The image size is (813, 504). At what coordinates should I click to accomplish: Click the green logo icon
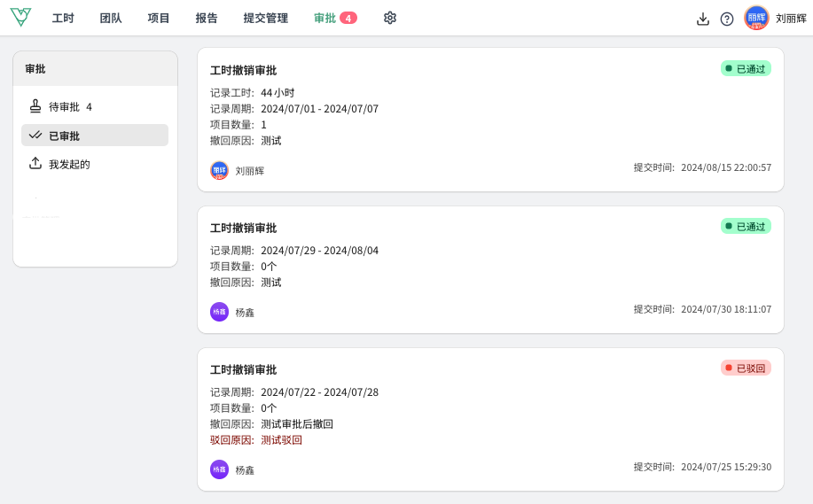pos(20,17)
